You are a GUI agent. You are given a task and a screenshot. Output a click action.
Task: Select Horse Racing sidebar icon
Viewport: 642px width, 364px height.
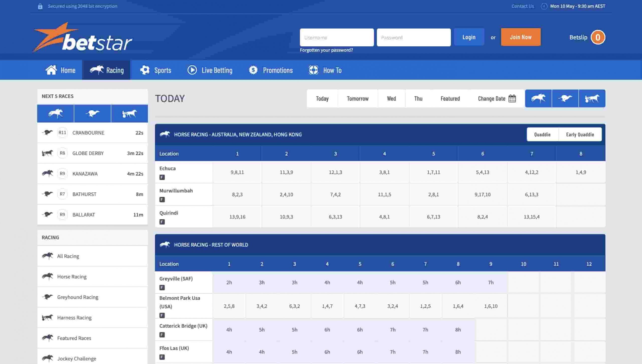(48, 277)
